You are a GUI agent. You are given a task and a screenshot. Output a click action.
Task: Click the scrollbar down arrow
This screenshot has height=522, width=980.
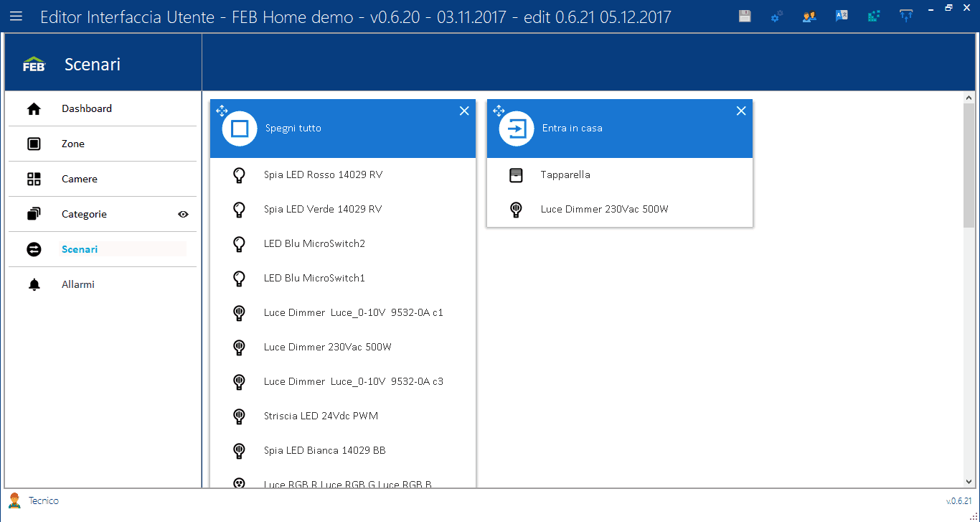pos(969,482)
